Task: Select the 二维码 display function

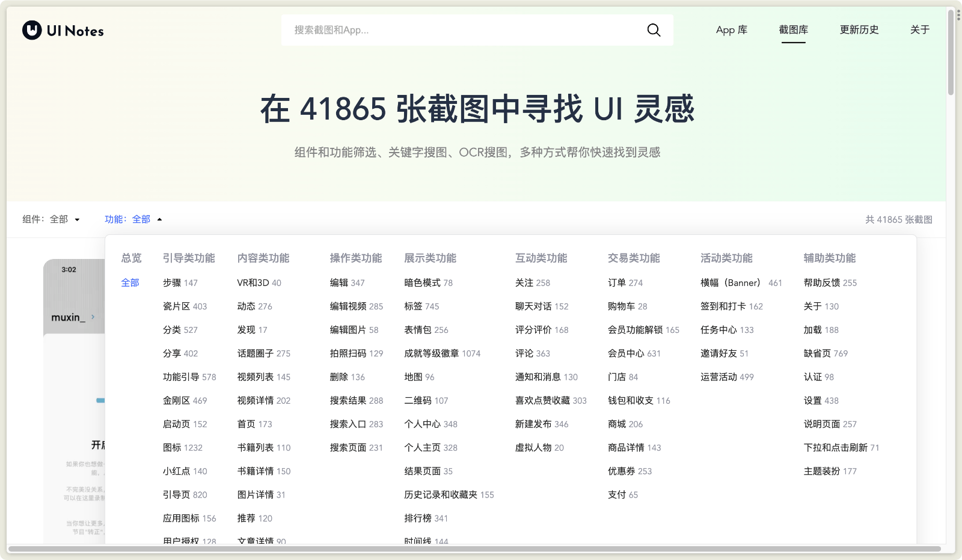Action: pyautogui.click(x=418, y=400)
